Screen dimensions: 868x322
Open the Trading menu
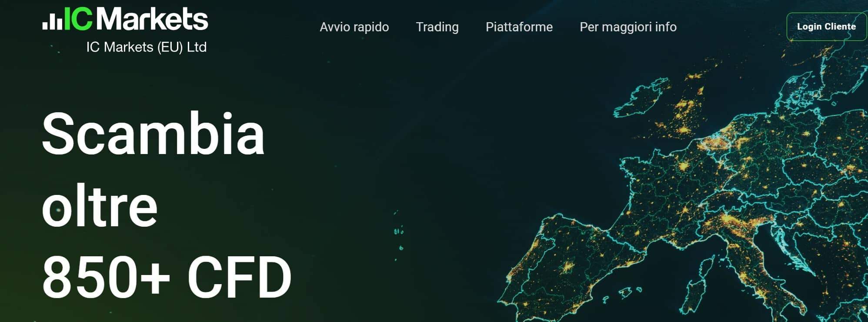(437, 27)
